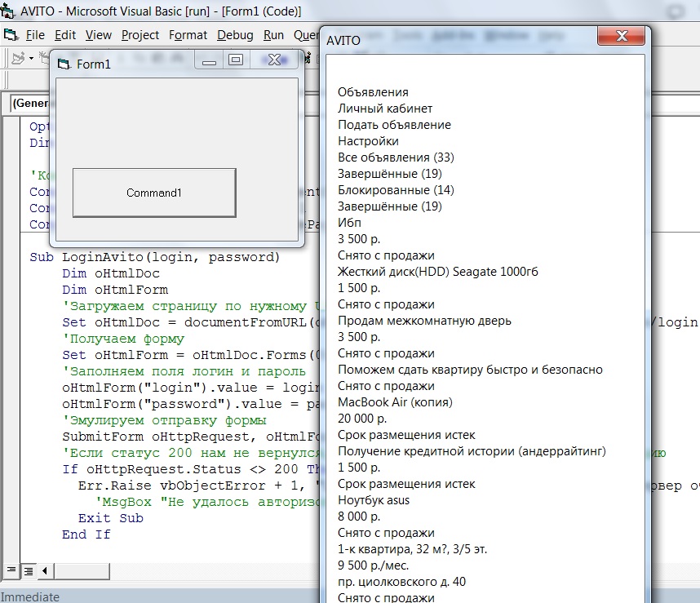
Task: Click the Visual Basic application icon in the title bar
Action: [7, 11]
